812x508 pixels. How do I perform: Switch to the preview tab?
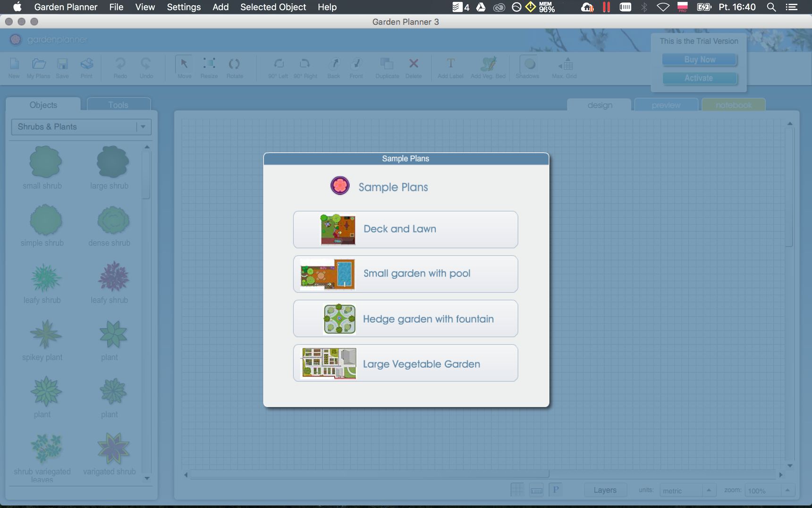coord(666,105)
